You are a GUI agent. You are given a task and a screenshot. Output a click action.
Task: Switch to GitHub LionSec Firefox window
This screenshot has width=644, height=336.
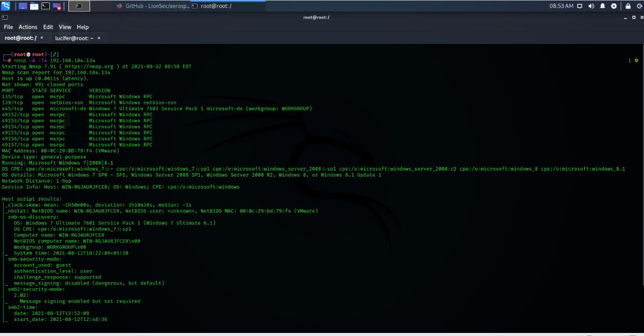click(x=151, y=6)
